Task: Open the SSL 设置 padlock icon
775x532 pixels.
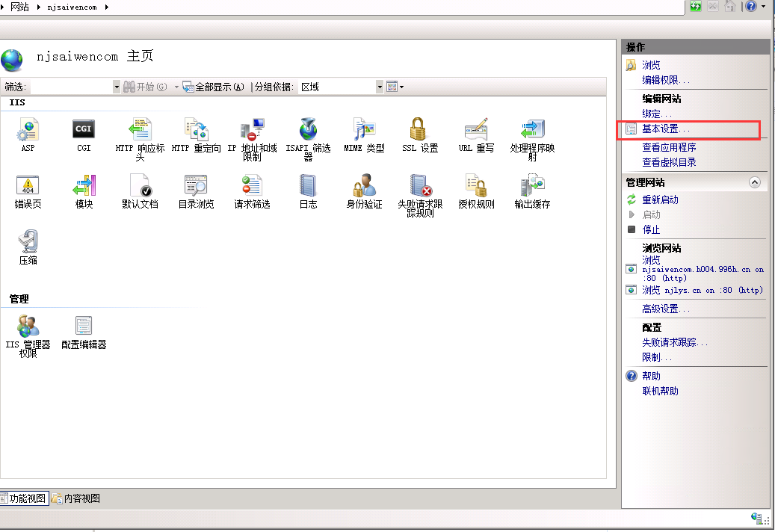Action: [x=419, y=130]
